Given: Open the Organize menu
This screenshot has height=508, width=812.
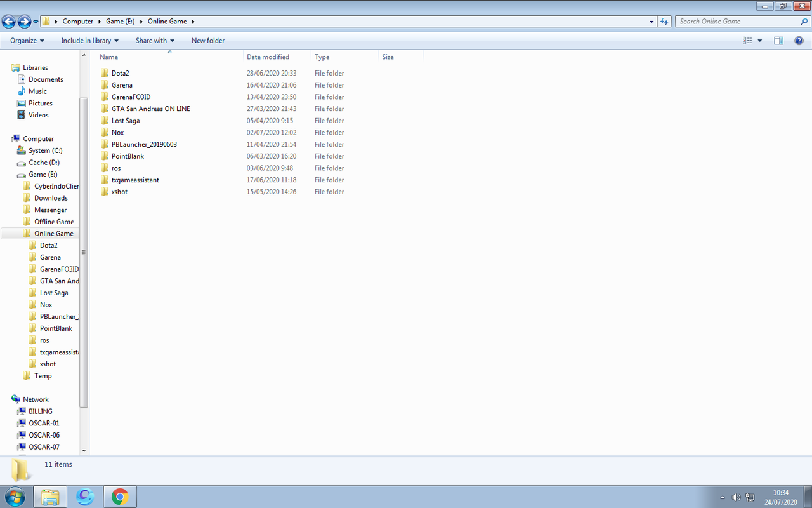Looking at the screenshot, I should 27,41.
